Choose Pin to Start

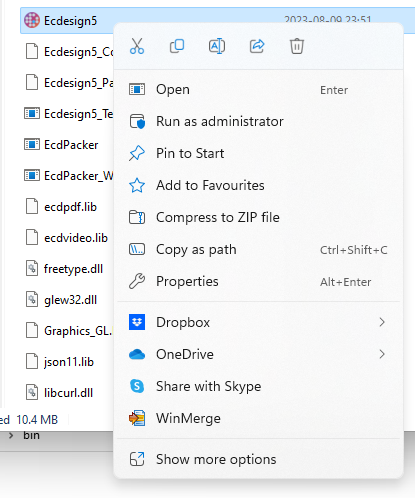(258, 153)
